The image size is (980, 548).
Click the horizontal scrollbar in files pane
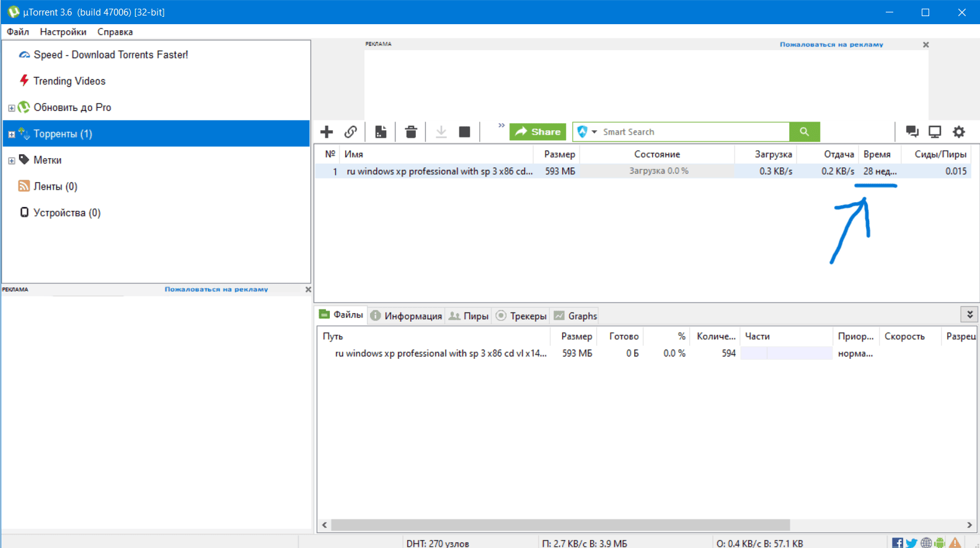tap(560, 525)
